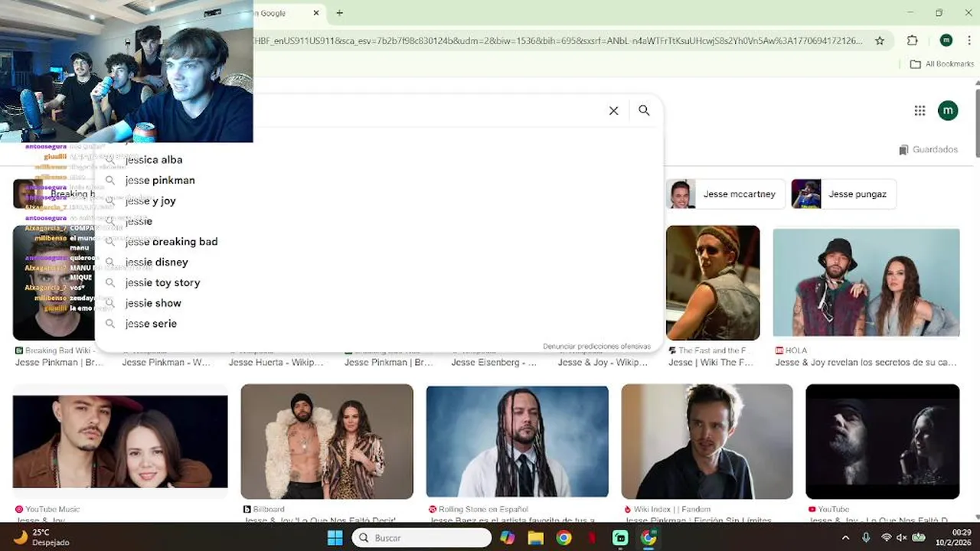Open The Fast and the Furious Jesse image
Screen dimensions: 980x551
(713, 282)
